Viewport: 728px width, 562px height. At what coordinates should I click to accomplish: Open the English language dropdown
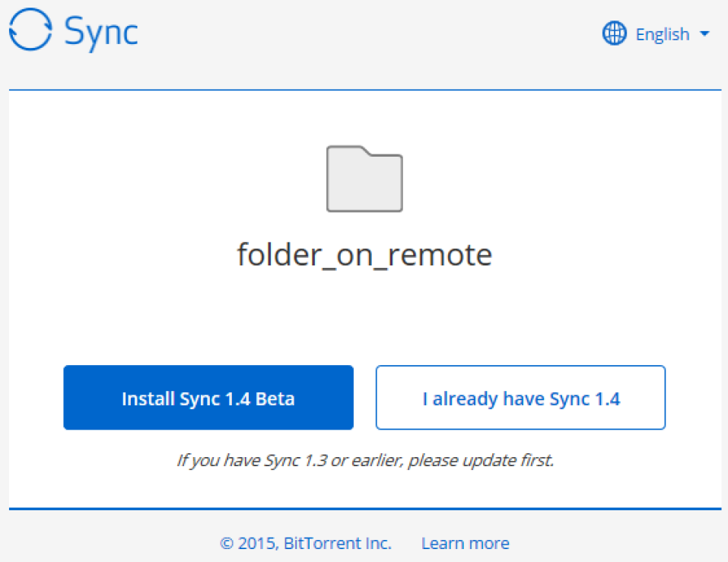(x=656, y=34)
